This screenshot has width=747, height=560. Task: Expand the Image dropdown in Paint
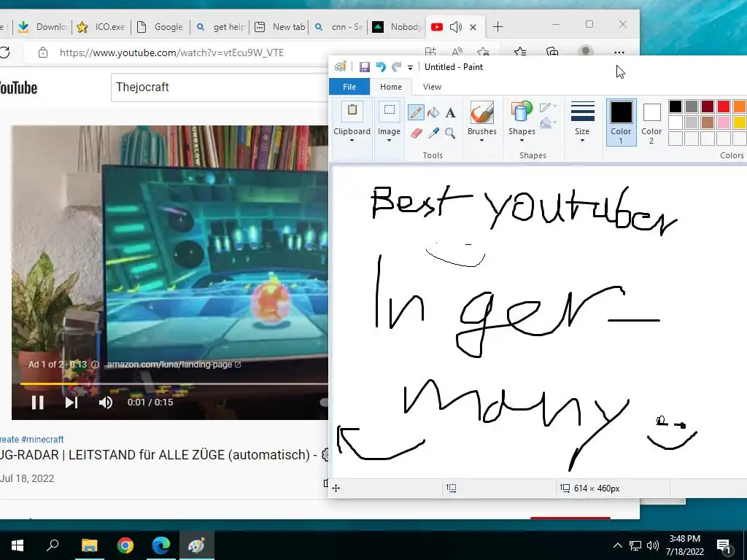390,141
